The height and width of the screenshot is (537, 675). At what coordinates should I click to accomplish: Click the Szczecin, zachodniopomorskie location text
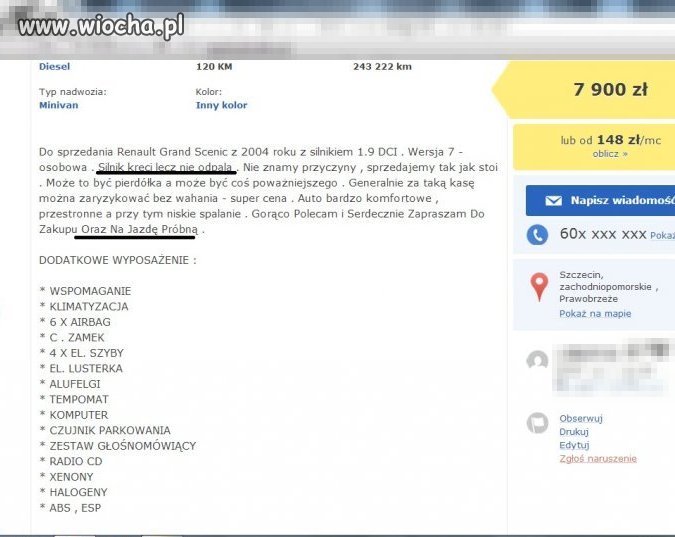[x=608, y=286]
